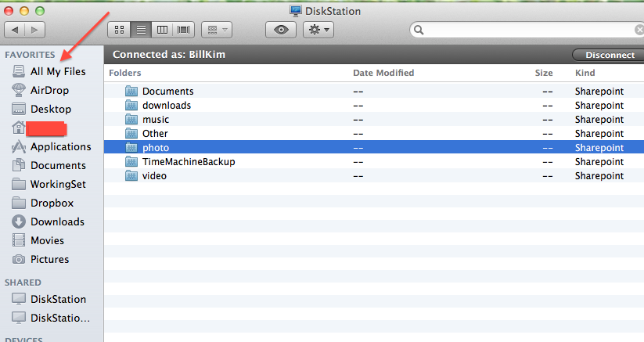The image size is (644, 342).
Task: Click the AirDrop parachute icon
Action: click(x=19, y=90)
